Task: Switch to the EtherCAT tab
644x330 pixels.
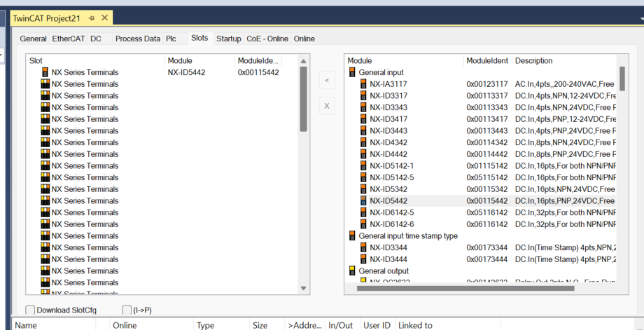Action: [68, 39]
